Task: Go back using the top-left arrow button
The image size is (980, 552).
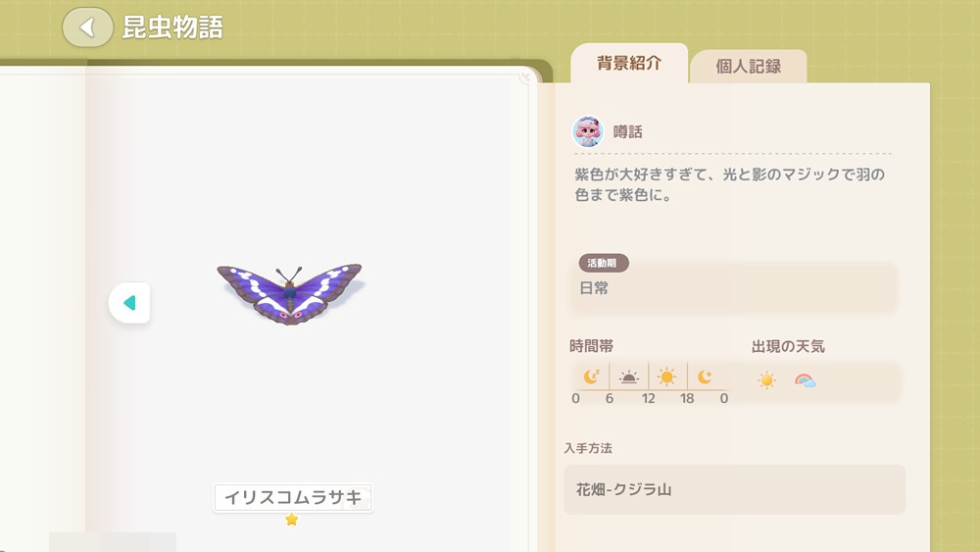Action: point(87,27)
